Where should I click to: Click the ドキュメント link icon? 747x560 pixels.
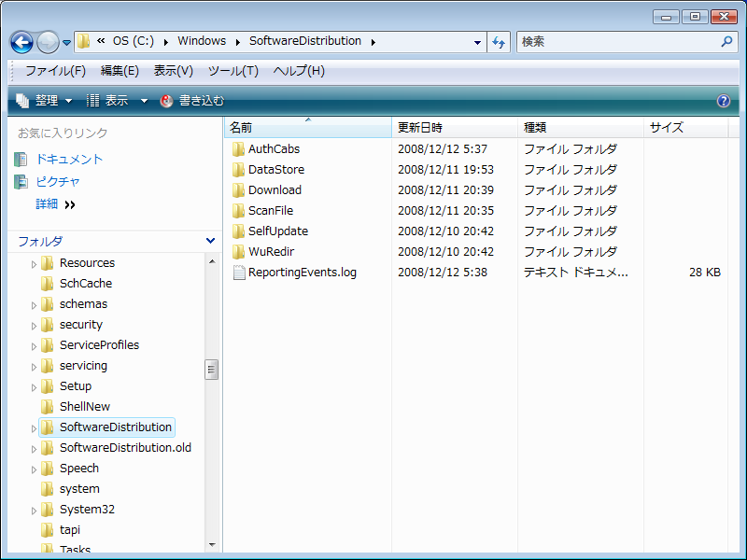click(21, 160)
